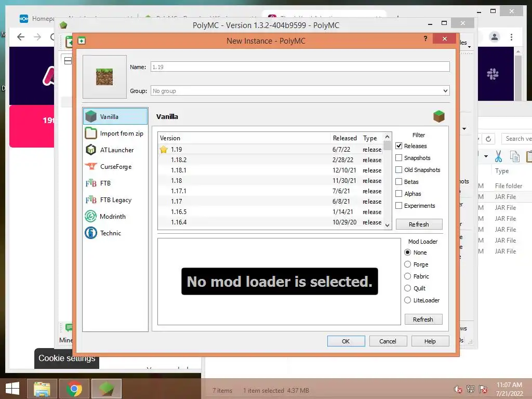This screenshot has width=532, height=399.
Task: Click the Cancel button
Action: tap(388, 341)
